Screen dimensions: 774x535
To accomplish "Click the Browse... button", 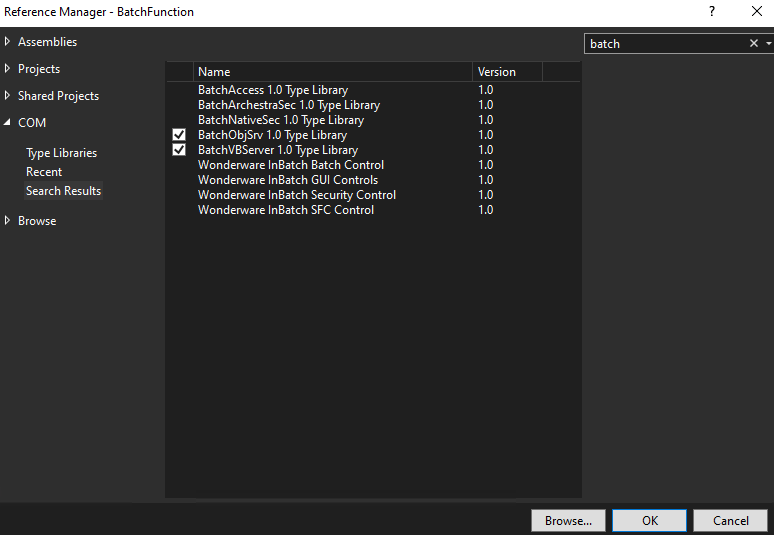I will (x=568, y=521).
